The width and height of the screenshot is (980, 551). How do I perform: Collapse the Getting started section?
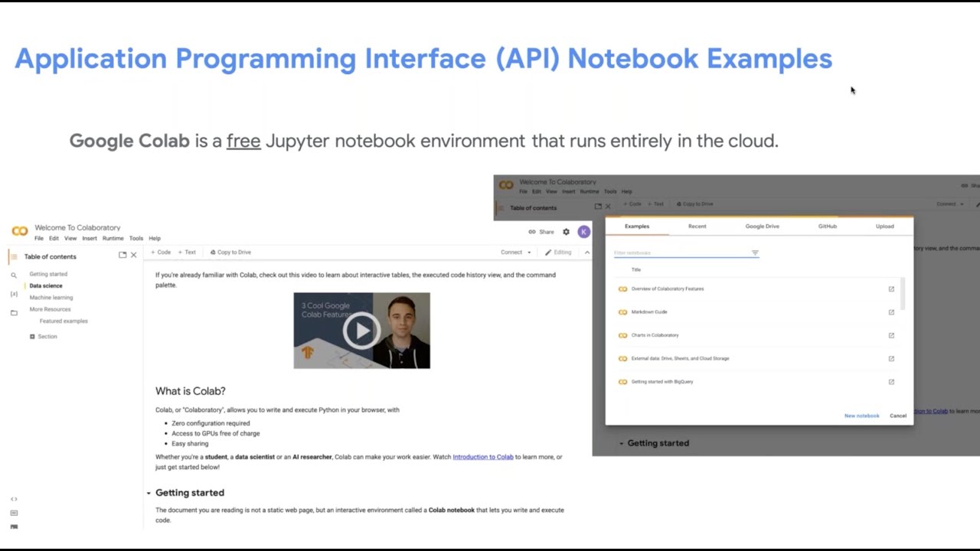pos(149,493)
